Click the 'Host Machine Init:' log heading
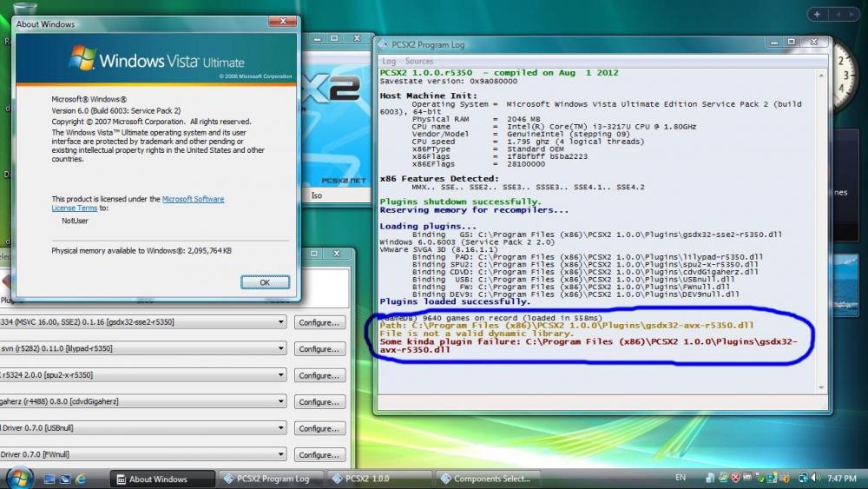868x489 pixels. (428, 96)
